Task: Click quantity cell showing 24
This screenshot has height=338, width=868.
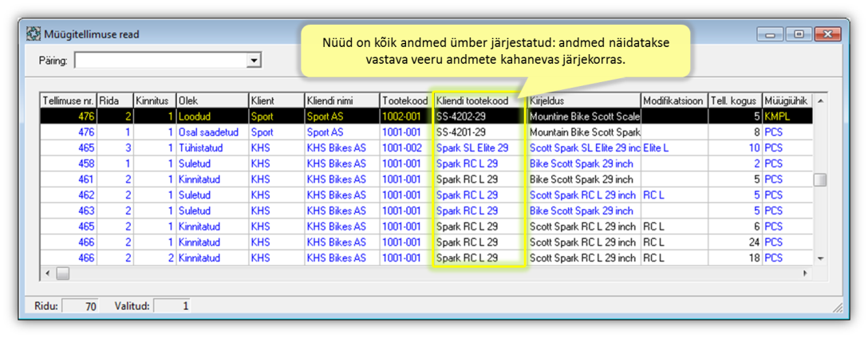Action: (x=735, y=242)
